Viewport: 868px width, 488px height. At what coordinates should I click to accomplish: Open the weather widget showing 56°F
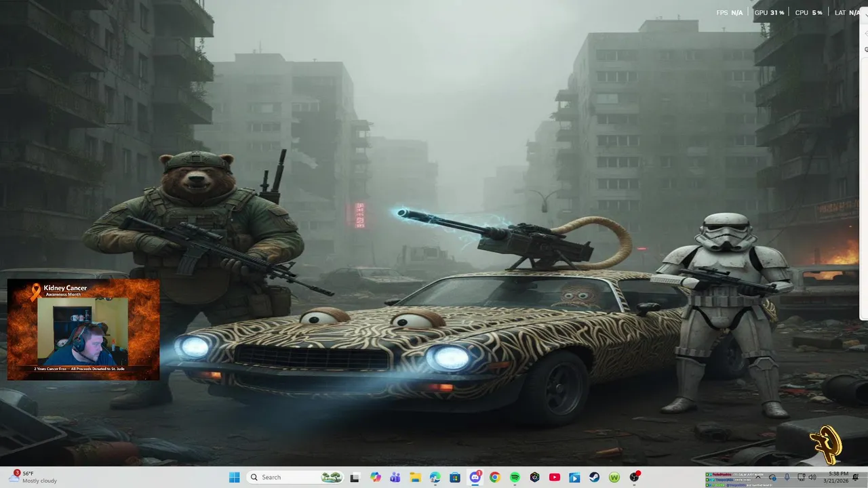(34, 477)
